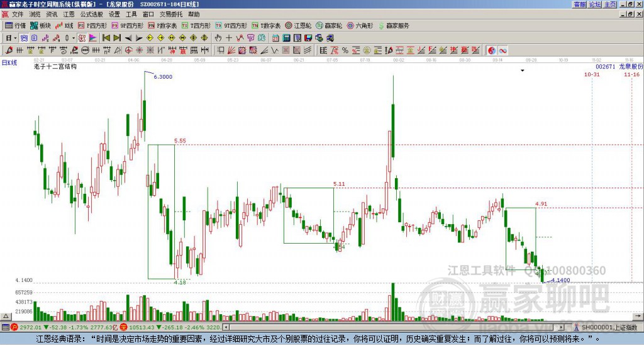Click the 5.55 price level label
Viewport: 644px width, 345px height.
point(180,140)
